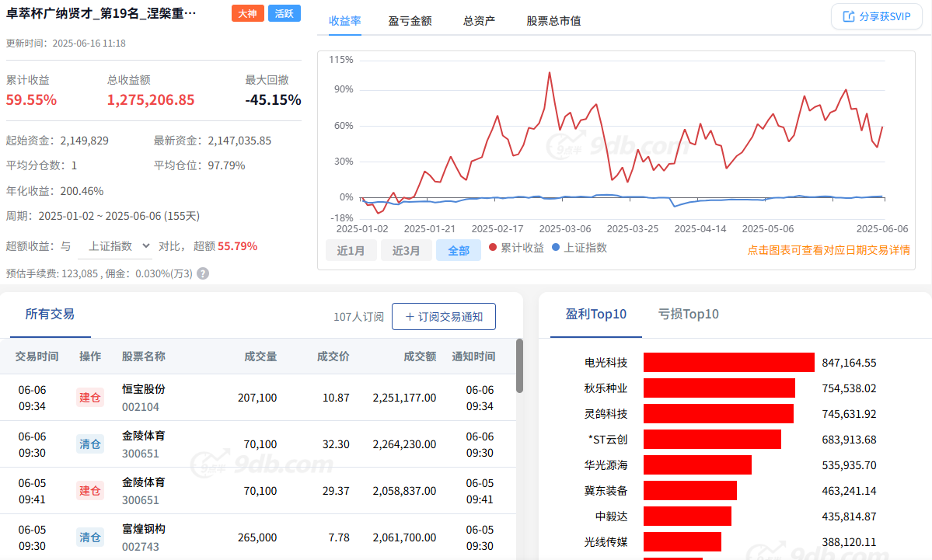Viewport: 932px width, 560px height.
Task: Click the 富煌钢构 stock name
Action: point(143,529)
